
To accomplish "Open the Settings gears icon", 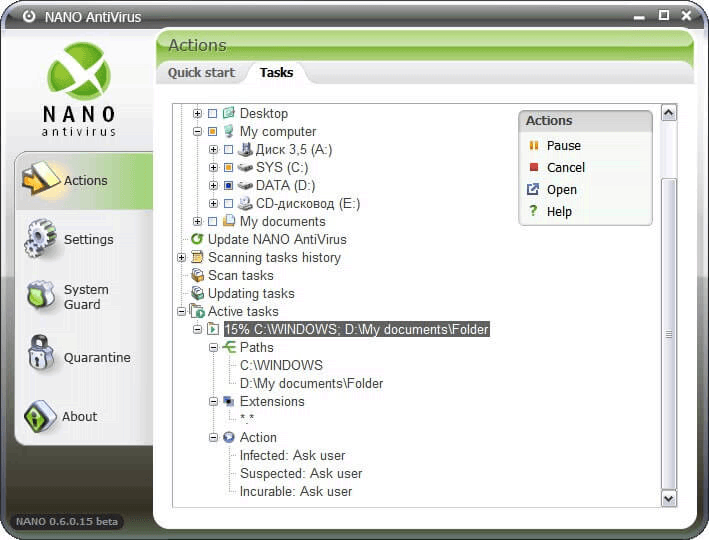I will coord(40,238).
